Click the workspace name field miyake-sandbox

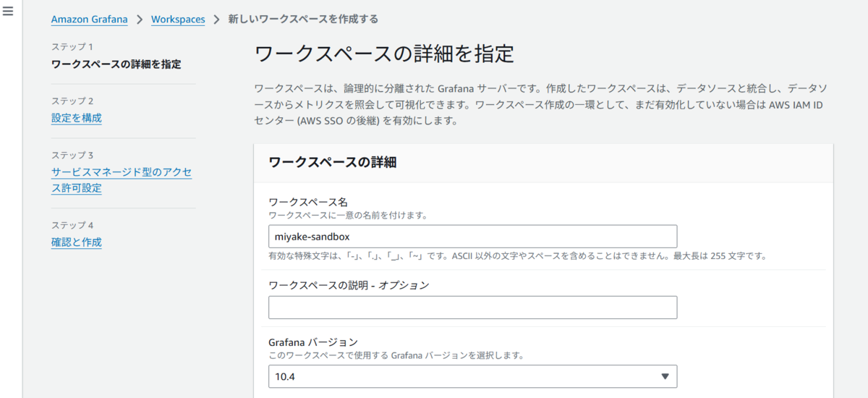472,236
